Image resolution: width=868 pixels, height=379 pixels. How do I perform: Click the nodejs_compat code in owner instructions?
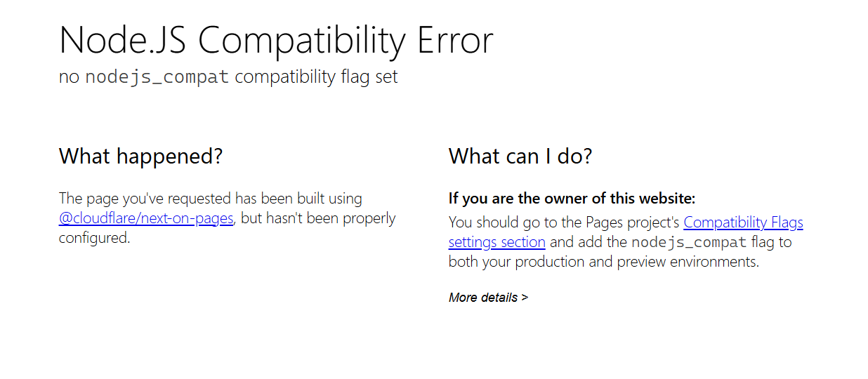coord(689,243)
